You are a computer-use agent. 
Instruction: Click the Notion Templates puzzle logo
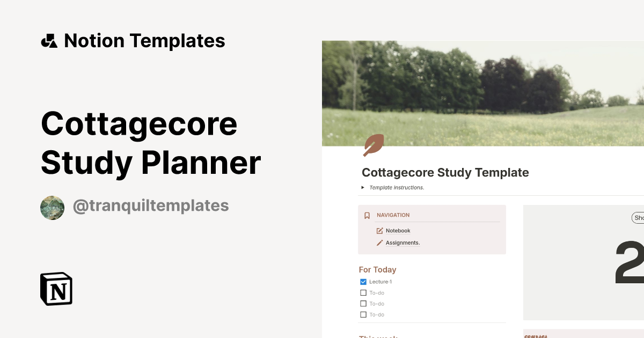[49, 40]
